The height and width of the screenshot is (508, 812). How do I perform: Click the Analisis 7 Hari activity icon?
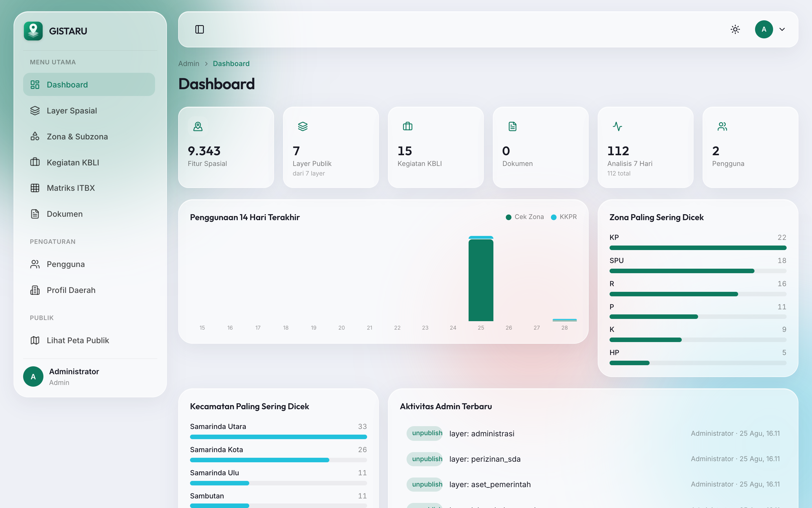[x=617, y=126]
